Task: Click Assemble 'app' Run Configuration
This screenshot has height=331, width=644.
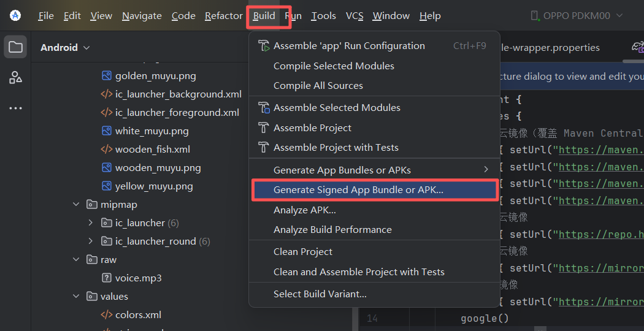Action: coord(349,46)
